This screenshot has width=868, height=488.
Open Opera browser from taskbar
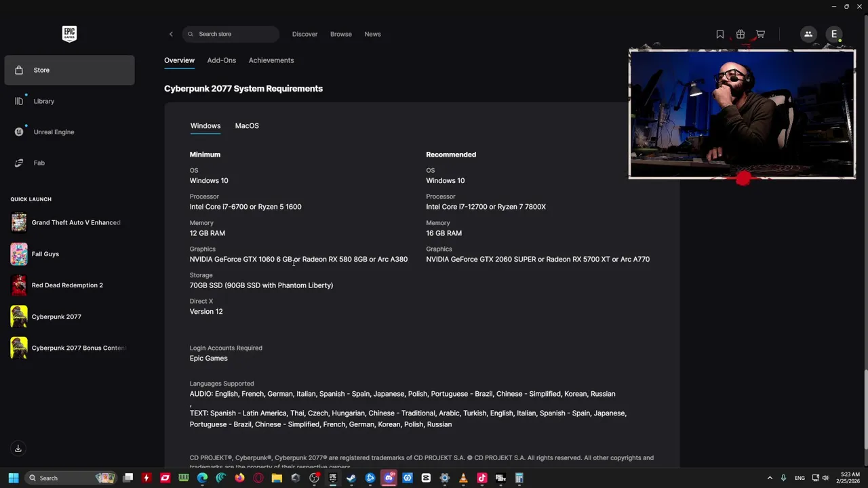tap(258, 478)
